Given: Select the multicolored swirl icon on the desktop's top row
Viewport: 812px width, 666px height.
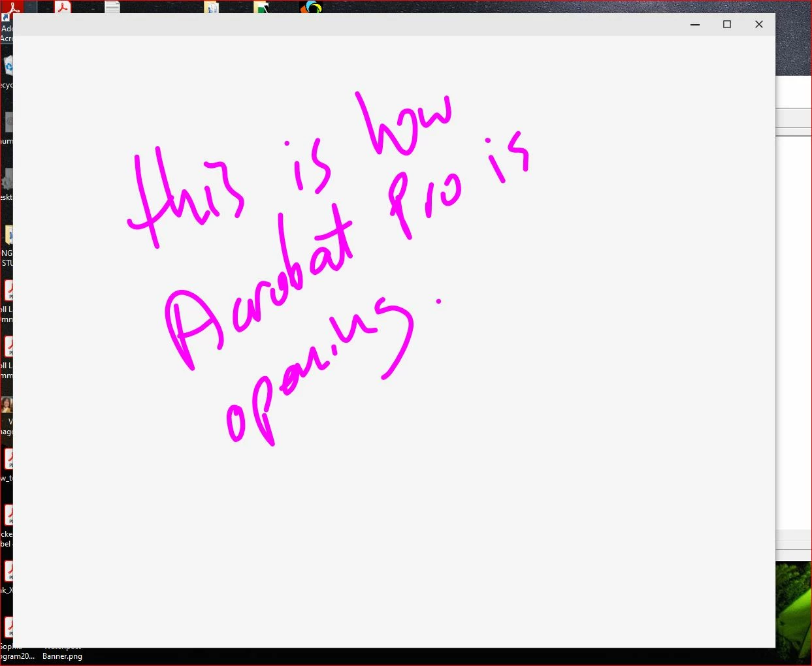Looking at the screenshot, I should (x=311, y=7).
